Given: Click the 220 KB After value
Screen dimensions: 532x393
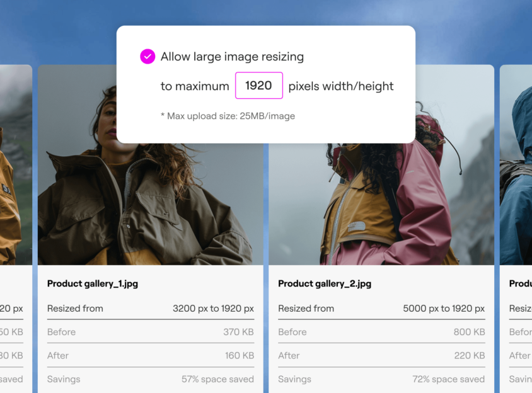Looking at the screenshot, I should [470, 355].
